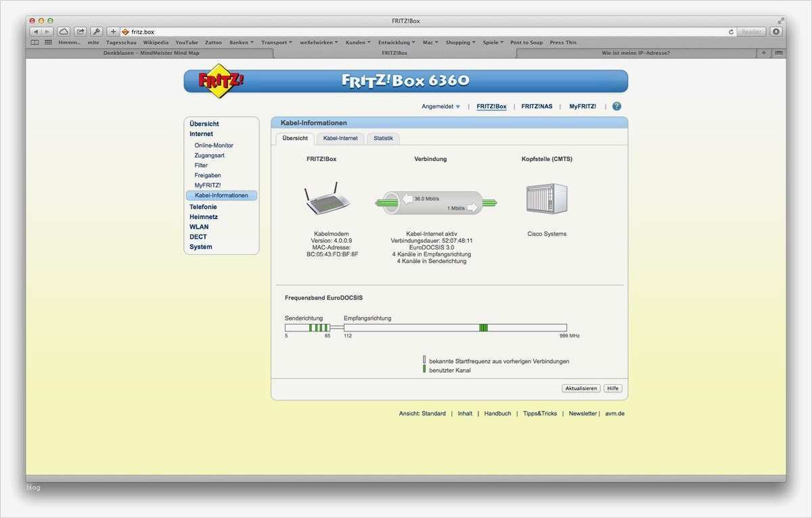The image size is (812, 518).
Task: Click the Share icon in Safari toolbar
Action: click(x=81, y=32)
